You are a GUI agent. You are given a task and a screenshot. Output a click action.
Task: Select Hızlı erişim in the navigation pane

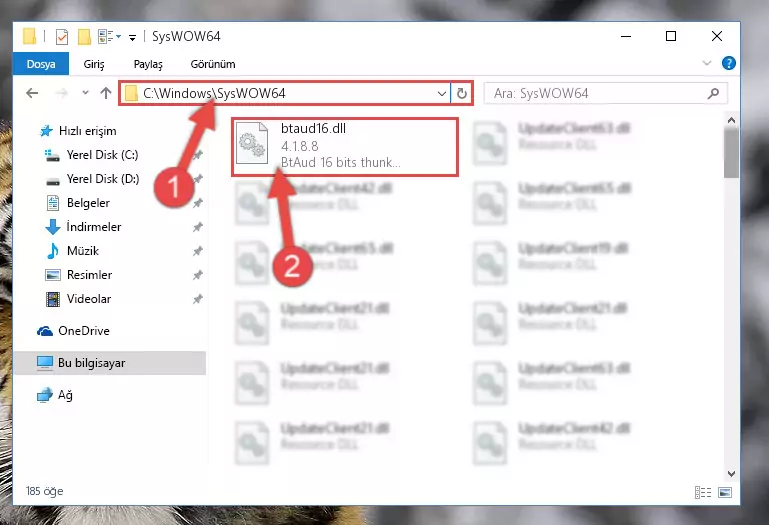[x=77, y=131]
